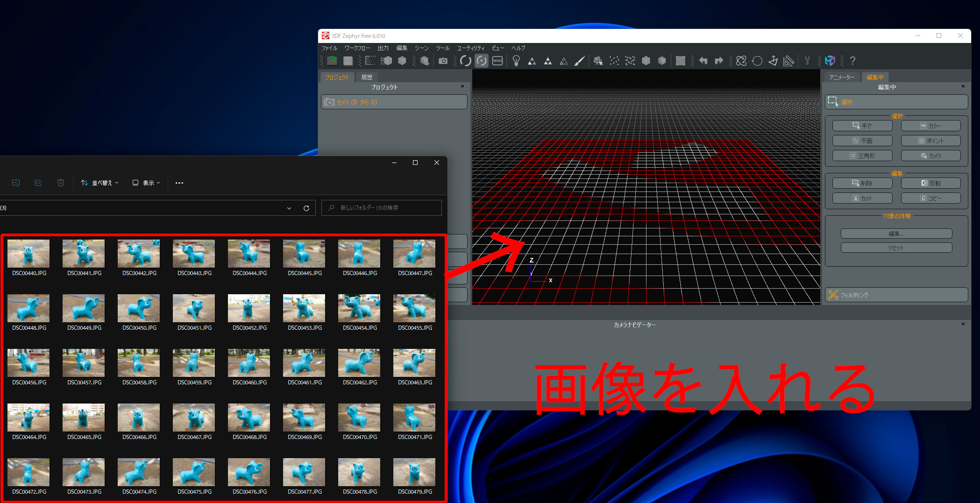Viewport: 980px width, 503px height.
Task: Click the textured mesh cube icon
Action: tap(425, 61)
